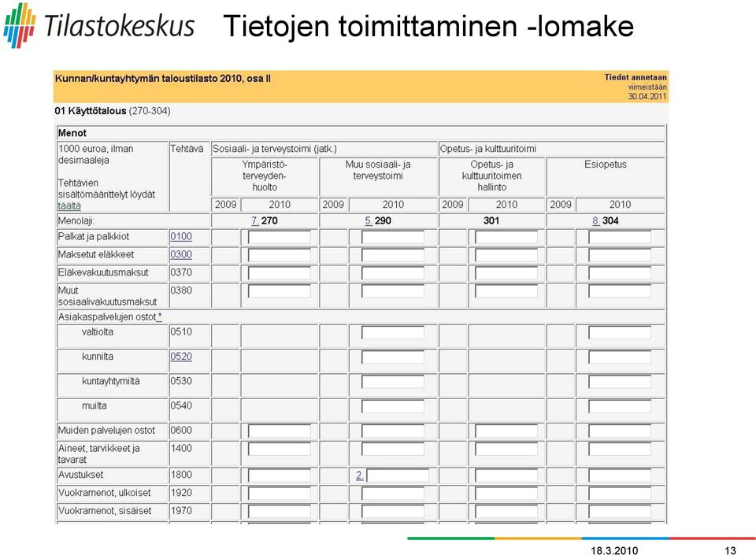Select Avustukset field in column 290

(398, 475)
